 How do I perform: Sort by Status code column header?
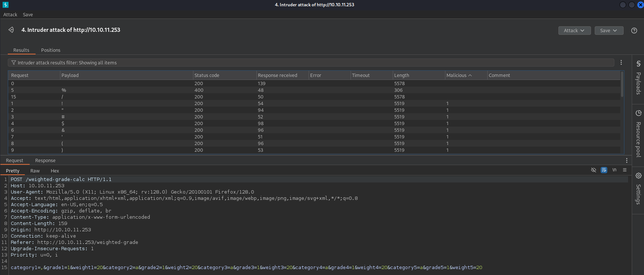225,75
